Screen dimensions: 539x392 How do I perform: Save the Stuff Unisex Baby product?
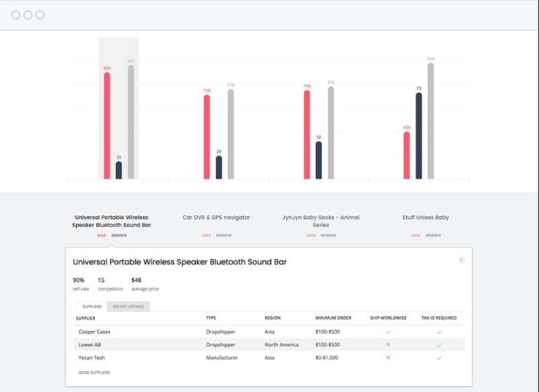point(416,235)
